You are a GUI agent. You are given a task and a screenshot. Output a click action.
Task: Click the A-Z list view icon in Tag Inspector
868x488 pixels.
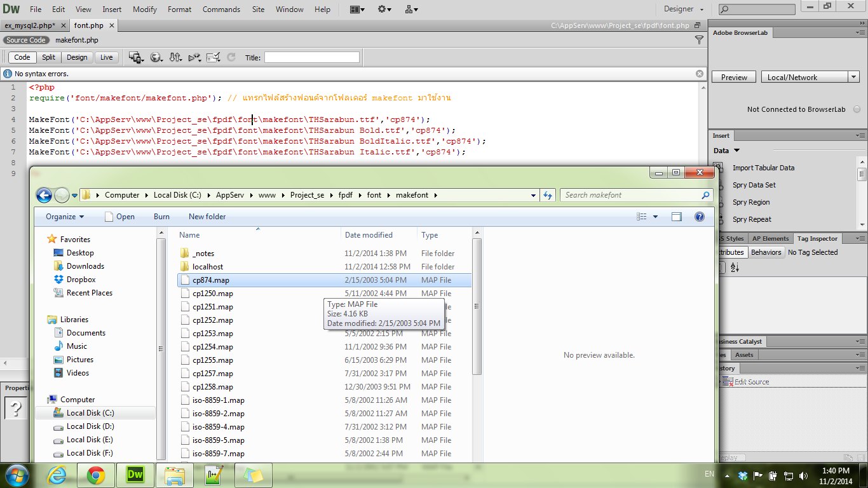click(735, 268)
